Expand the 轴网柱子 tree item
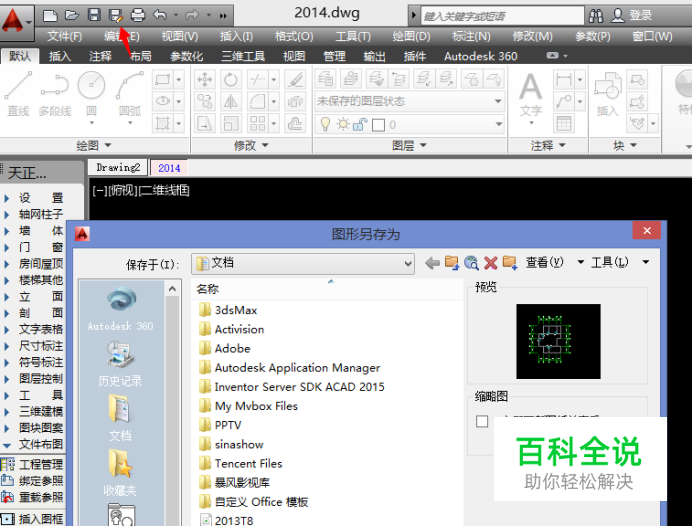The height and width of the screenshot is (526, 692). pyautogui.click(x=7, y=214)
